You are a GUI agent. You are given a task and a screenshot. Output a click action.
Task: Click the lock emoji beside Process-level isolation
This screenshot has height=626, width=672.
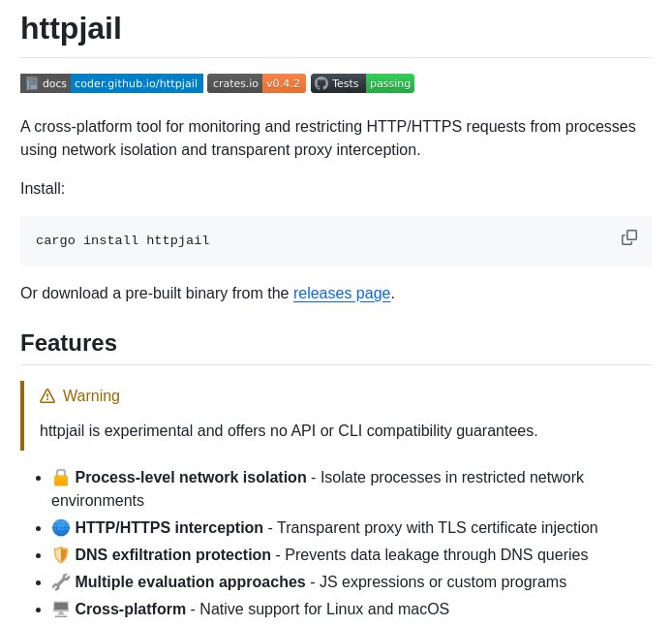click(61, 477)
